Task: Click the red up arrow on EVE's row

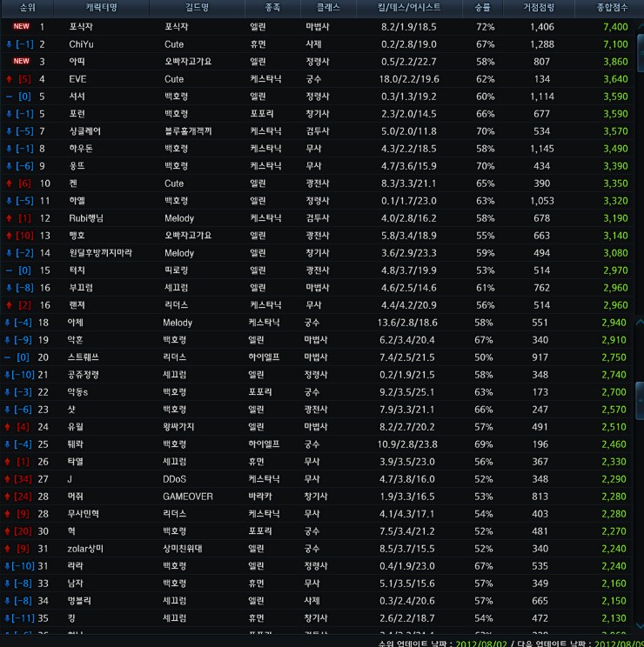Action: point(10,79)
